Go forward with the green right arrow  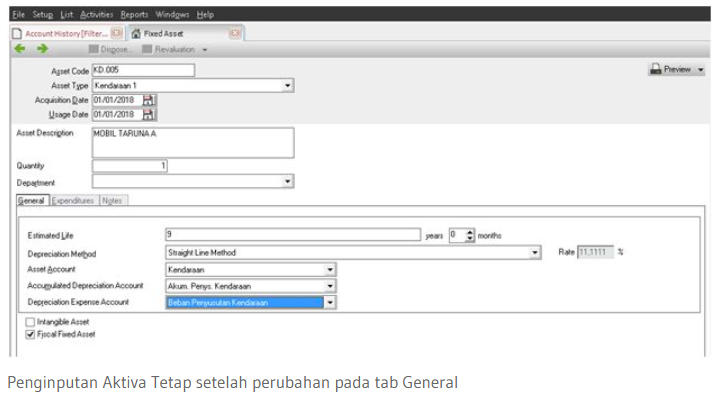(42, 49)
